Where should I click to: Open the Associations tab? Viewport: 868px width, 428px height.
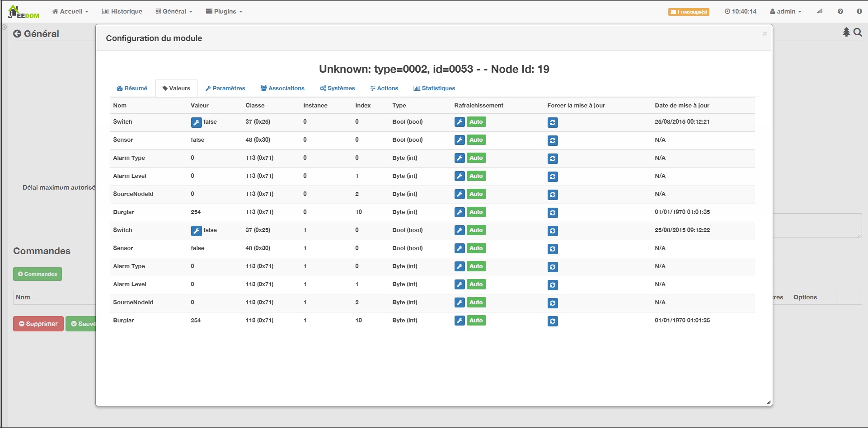pyautogui.click(x=282, y=88)
